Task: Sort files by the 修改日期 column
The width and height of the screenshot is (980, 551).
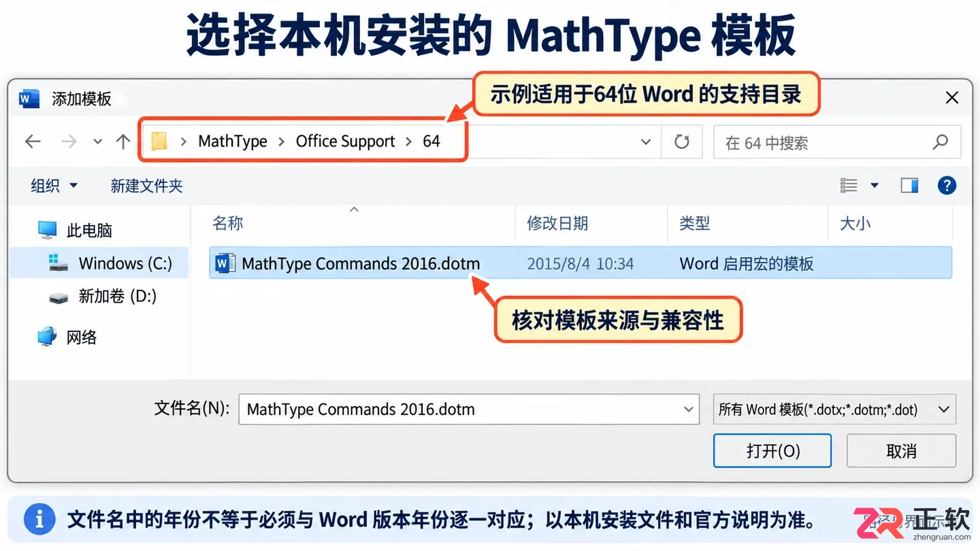Action: 557,223
